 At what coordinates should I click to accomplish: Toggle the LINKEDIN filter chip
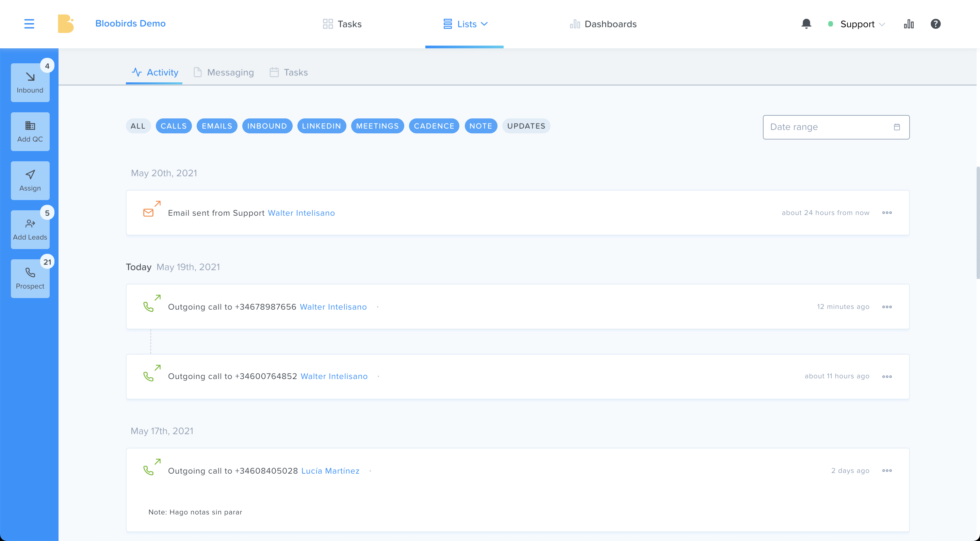[x=322, y=126]
